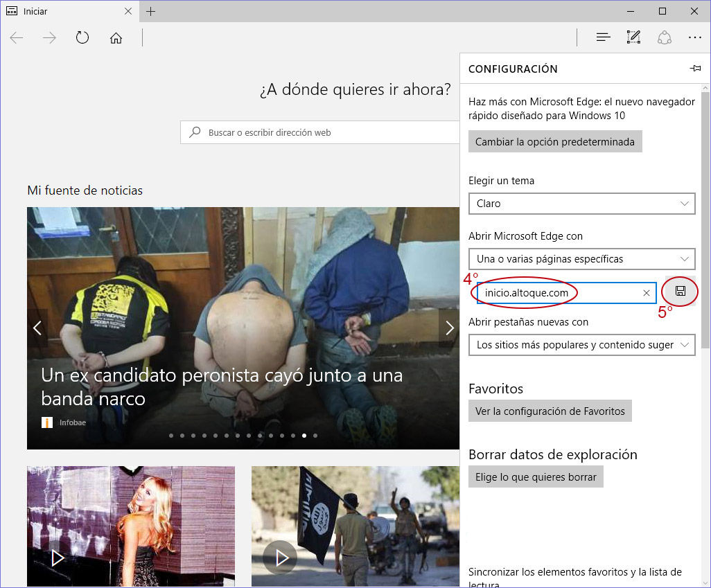The width and height of the screenshot is (711, 588).
Task: Play the blonde woman video
Action: tap(58, 558)
